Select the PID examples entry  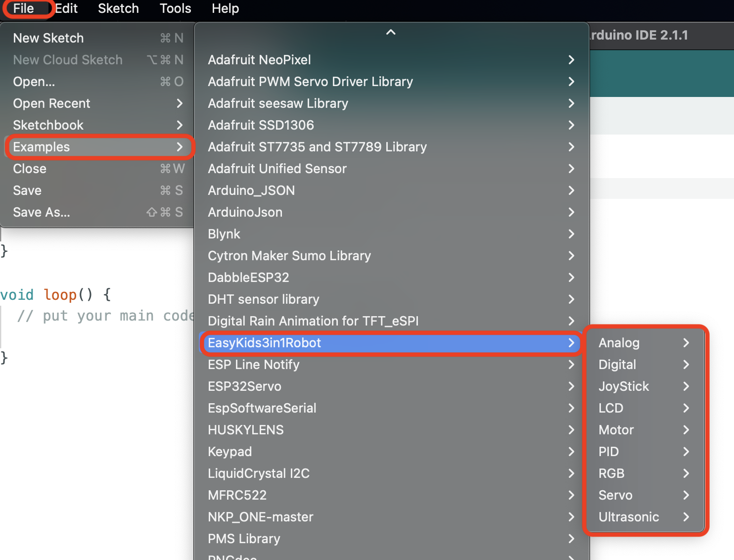(x=608, y=452)
